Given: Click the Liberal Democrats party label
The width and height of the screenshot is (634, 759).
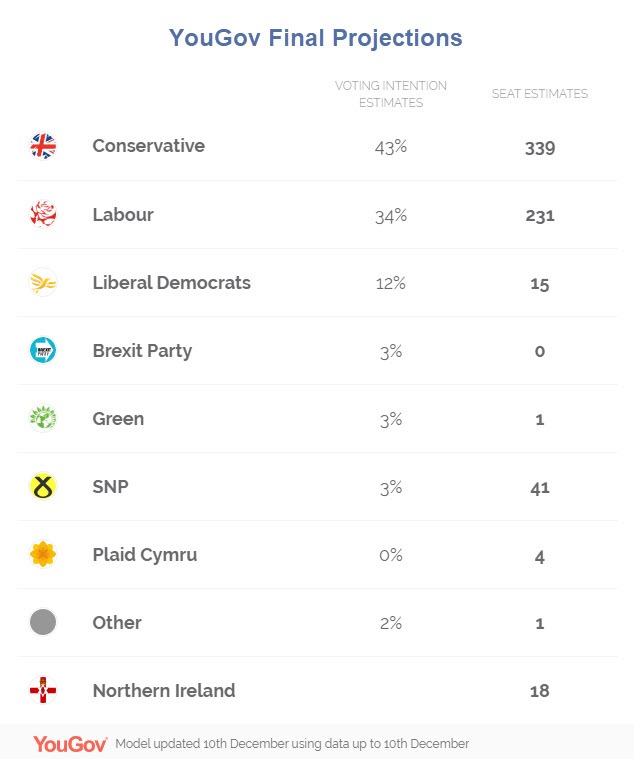Looking at the screenshot, I should coord(171,282).
